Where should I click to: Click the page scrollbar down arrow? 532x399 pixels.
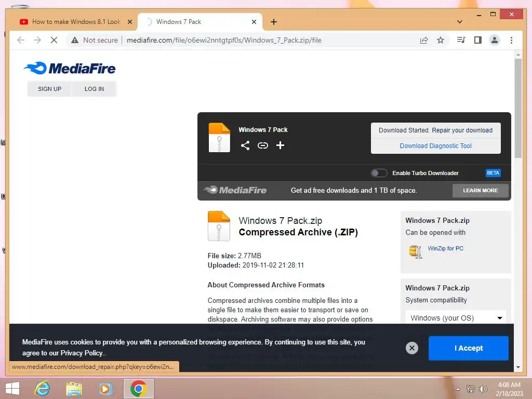click(518, 367)
